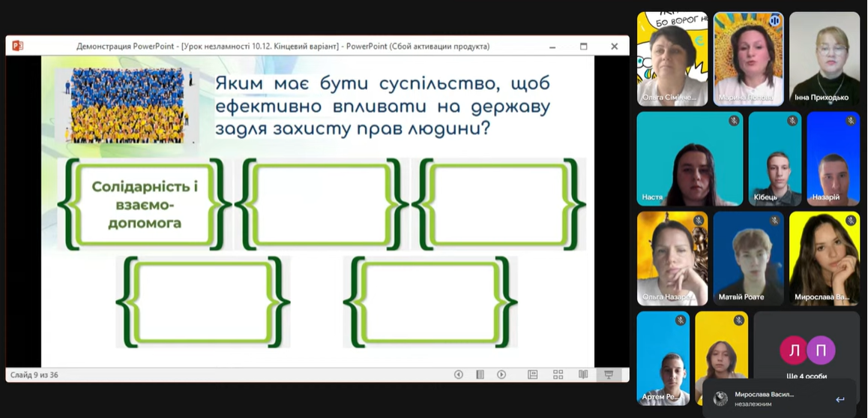The height and width of the screenshot is (418, 868).
Task: Click the Slide Show view icon
Action: tap(609, 374)
